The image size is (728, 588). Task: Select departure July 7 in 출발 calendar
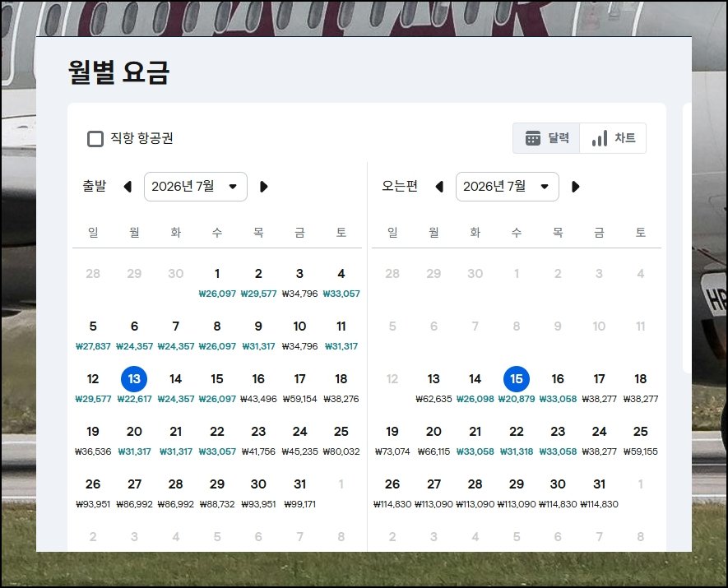click(175, 335)
